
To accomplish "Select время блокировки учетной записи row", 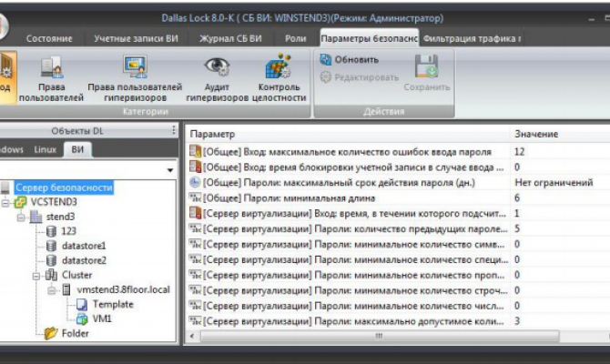I will (399, 167).
